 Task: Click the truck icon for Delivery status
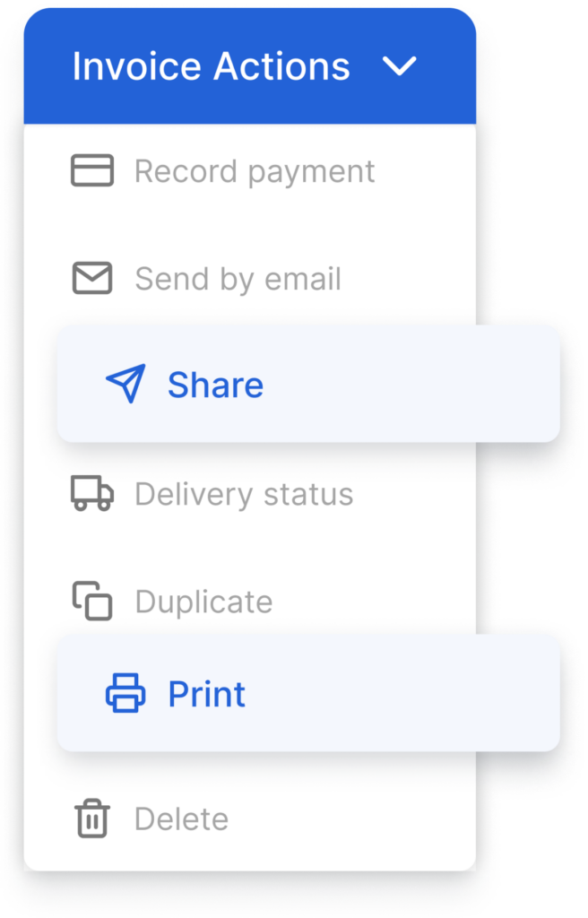pos(92,494)
